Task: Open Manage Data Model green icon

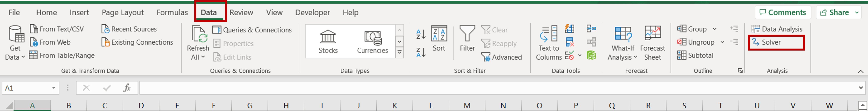Action: [591, 55]
